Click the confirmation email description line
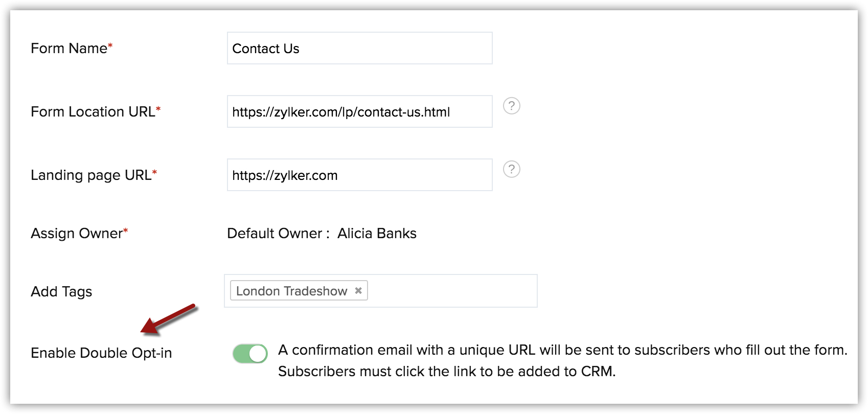The height and width of the screenshot is (414, 868). (563, 350)
